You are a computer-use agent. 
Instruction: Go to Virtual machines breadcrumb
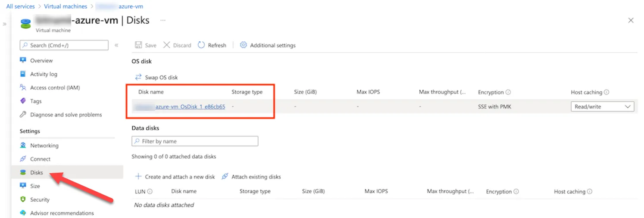pyautogui.click(x=66, y=6)
